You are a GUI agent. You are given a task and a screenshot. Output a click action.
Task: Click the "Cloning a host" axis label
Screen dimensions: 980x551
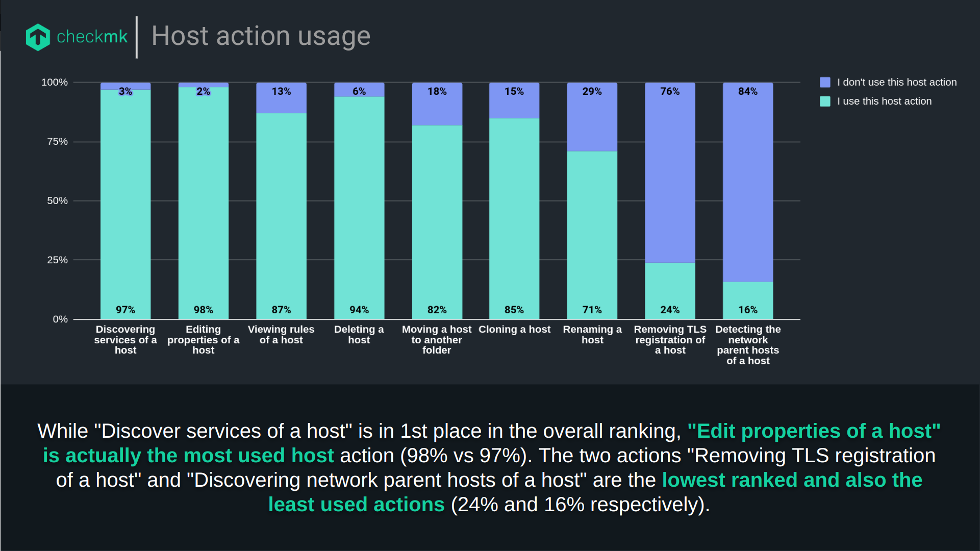coord(514,330)
